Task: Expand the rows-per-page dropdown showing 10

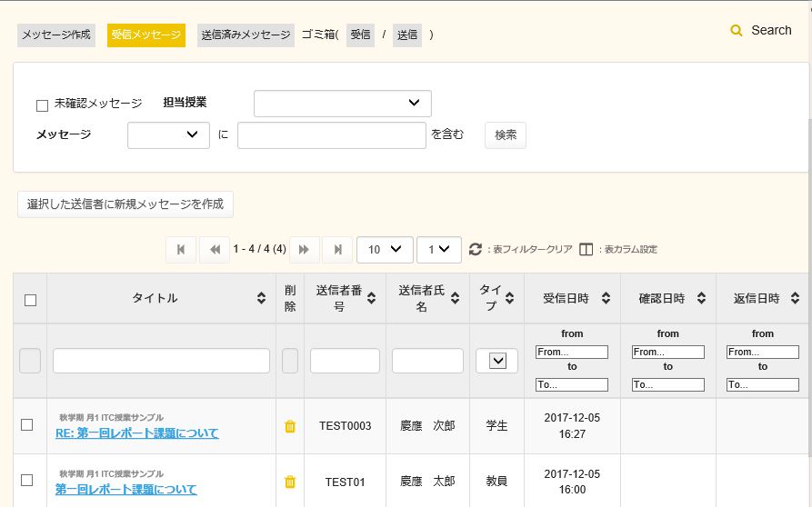Action: [x=384, y=250]
